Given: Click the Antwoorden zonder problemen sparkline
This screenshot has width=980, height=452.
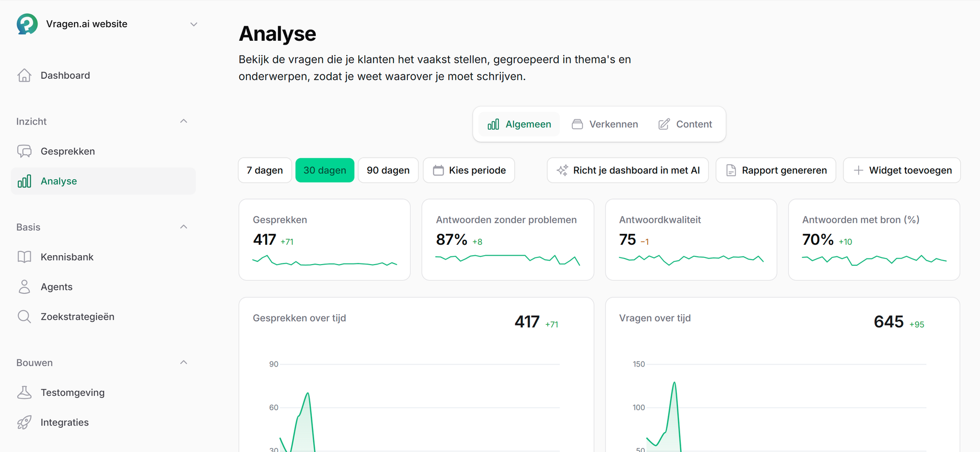Looking at the screenshot, I should [x=508, y=260].
